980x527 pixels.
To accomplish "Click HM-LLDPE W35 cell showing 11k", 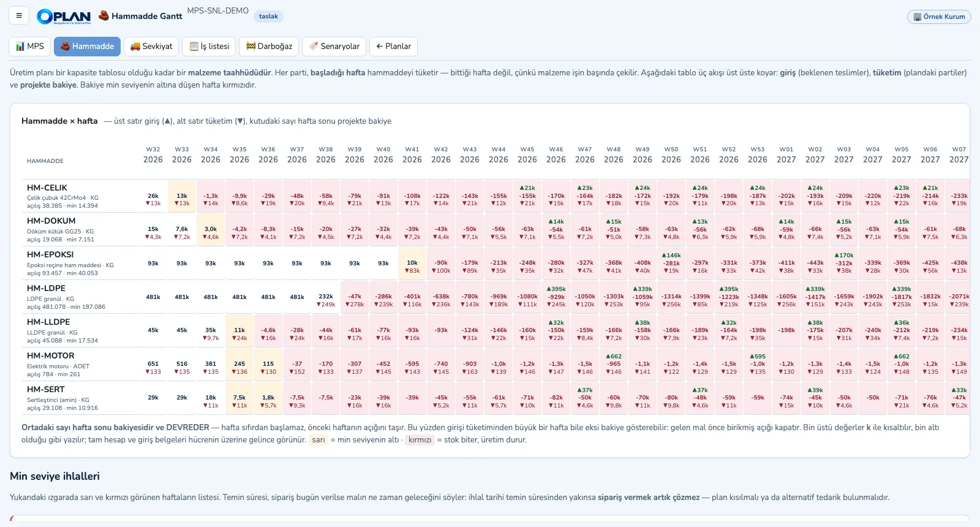I will pos(239,330).
